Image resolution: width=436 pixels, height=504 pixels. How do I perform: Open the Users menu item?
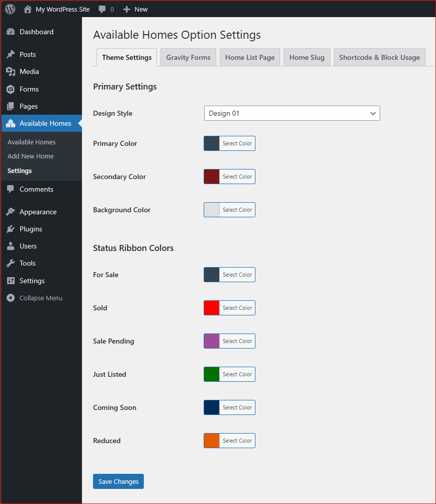click(x=41, y=246)
